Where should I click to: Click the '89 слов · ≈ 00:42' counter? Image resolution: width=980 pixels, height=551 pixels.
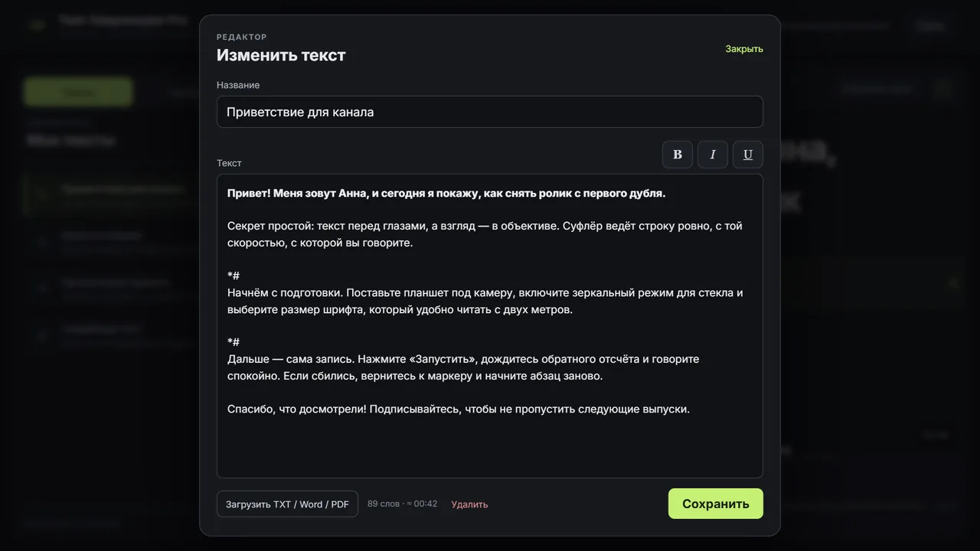[x=403, y=504]
